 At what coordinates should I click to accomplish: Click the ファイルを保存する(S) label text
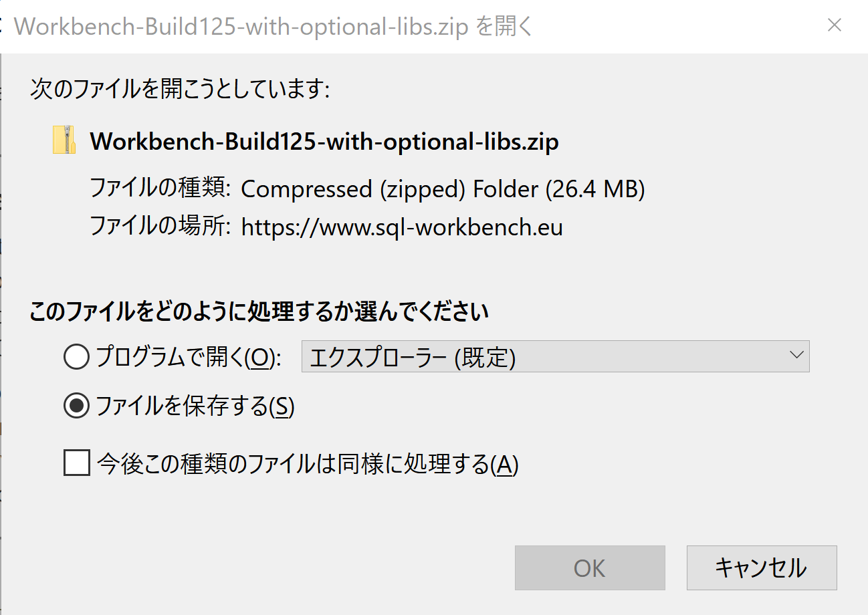coord(195,406)
